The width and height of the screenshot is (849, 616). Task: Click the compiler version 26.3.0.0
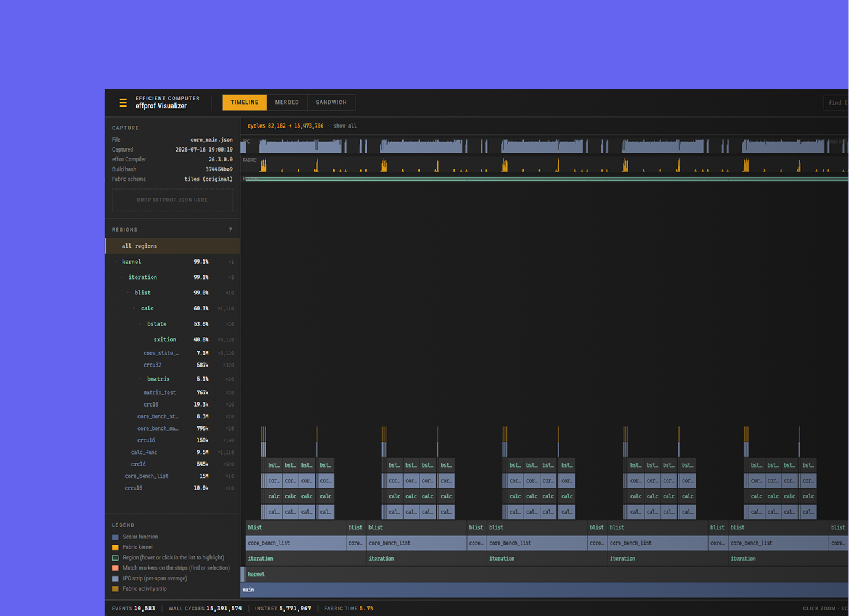coord(221,160)
